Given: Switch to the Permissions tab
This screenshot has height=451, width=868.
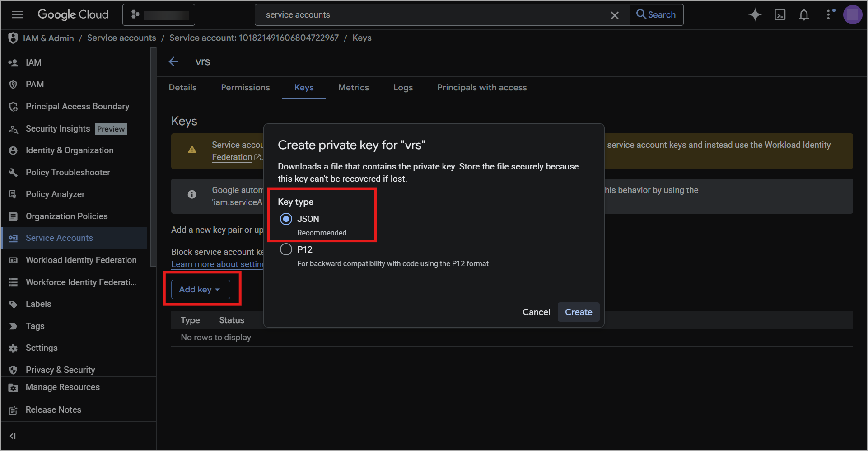Looking at the screenshot, I should [x=245, y=88].
